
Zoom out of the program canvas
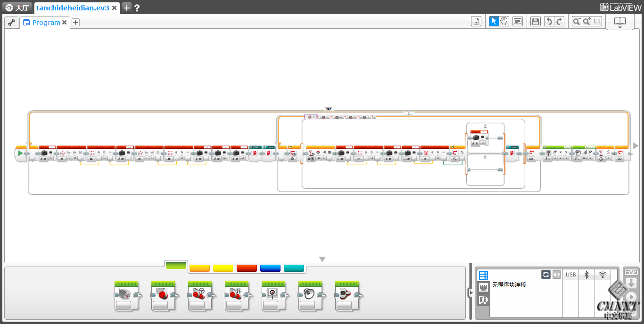pos(576,22)
